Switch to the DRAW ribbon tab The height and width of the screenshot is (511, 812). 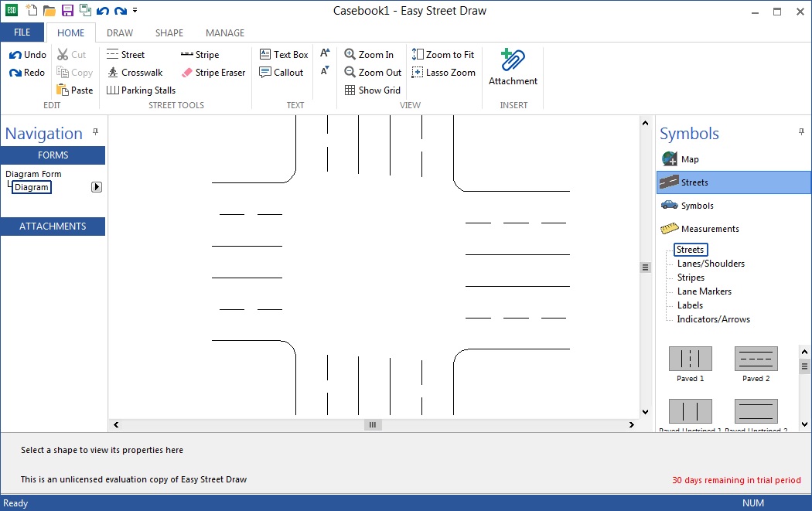coord(119,32)
